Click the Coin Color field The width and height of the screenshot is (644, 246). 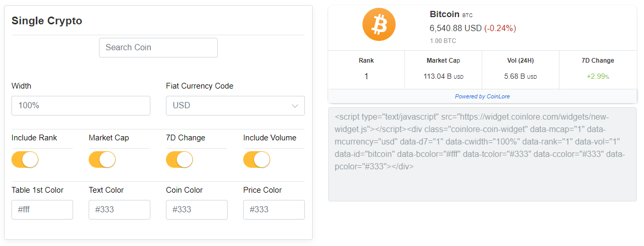tap(197, 210)
